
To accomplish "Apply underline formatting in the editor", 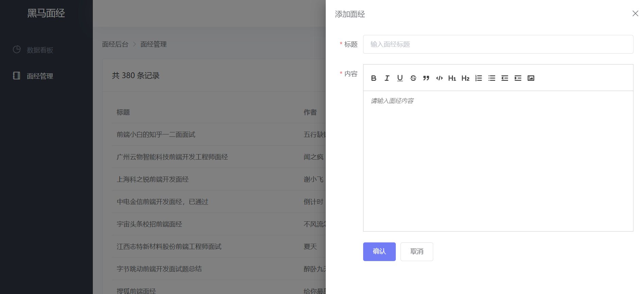I will [400, 78].
